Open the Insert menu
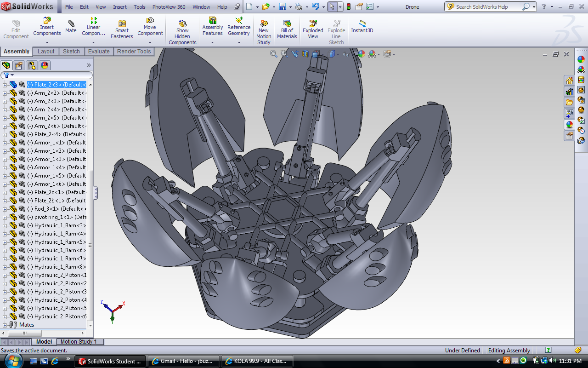Viewport: 588px width, 368px height. click(x=120, y=7)
